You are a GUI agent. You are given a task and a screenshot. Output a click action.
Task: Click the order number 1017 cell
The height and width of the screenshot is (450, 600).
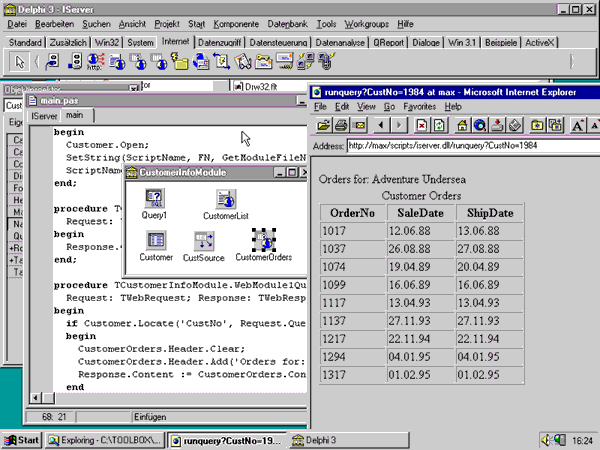coord(352,231)
